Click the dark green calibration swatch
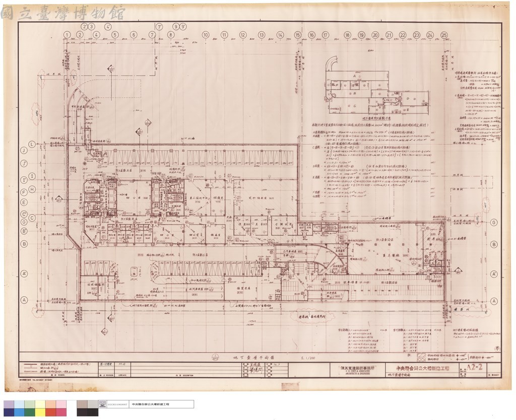 [30, 412]
